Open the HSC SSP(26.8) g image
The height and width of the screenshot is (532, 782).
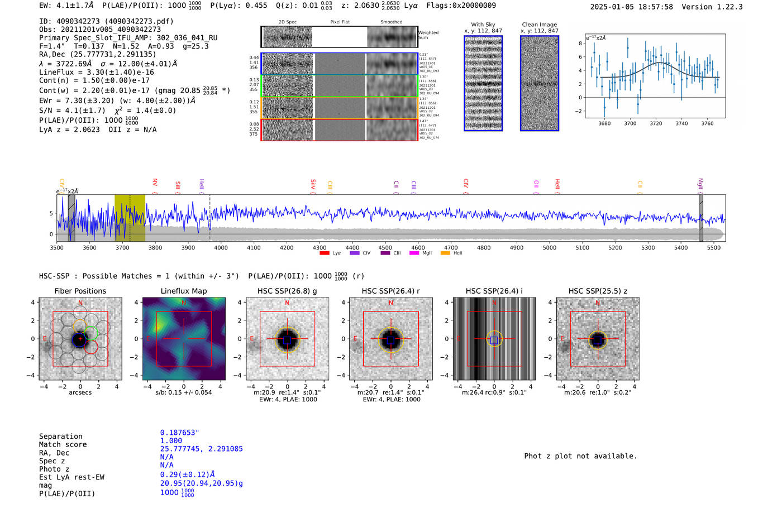click(x=287, y=339)
